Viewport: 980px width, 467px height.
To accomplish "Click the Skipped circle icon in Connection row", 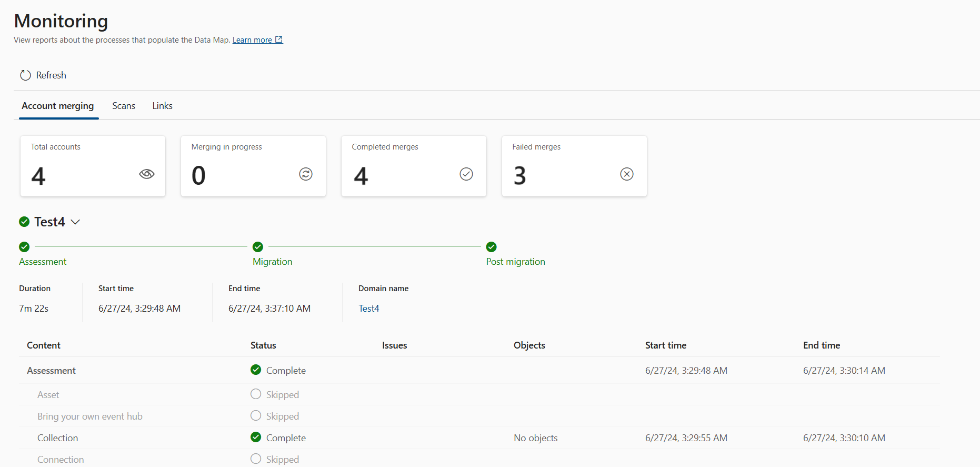I will [256, 459].
